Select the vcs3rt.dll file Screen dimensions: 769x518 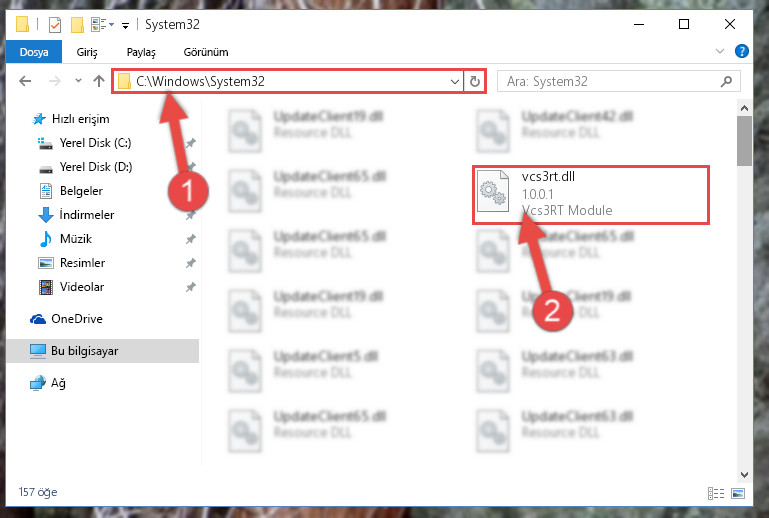coord(590,195)
